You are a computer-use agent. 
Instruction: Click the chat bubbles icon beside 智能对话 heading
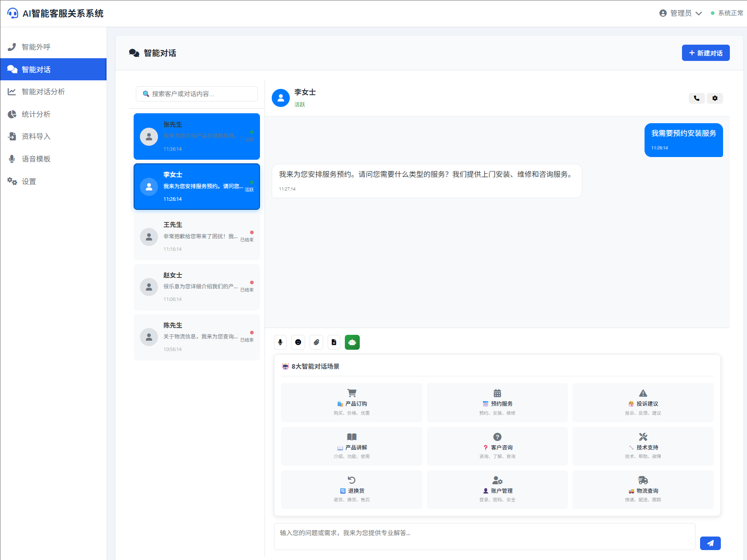pos(134,53)
